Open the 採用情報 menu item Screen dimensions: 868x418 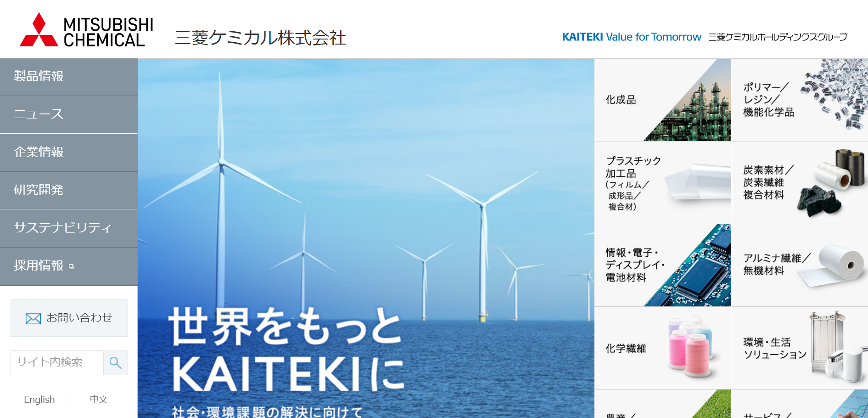(69, 266)
